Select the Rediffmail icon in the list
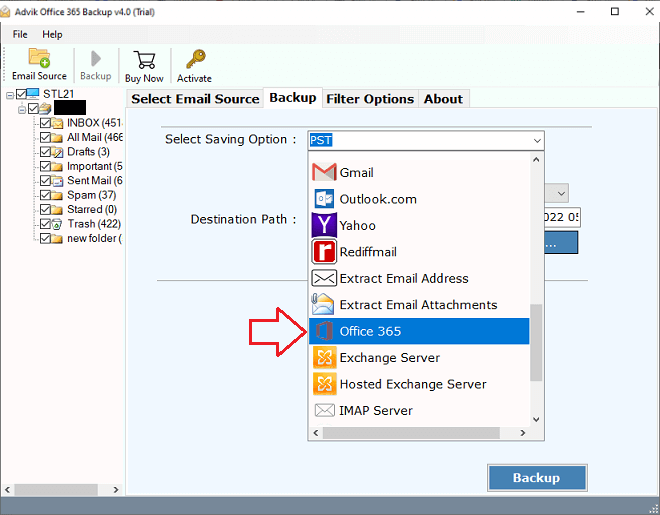This screenshot has height=515, width=660. [x=324, y=252]
